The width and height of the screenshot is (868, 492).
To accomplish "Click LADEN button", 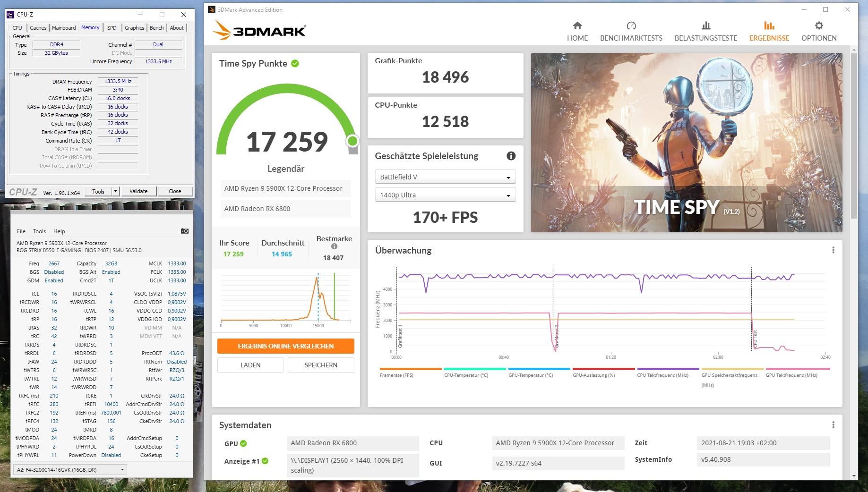I will [x=250, y=365].
